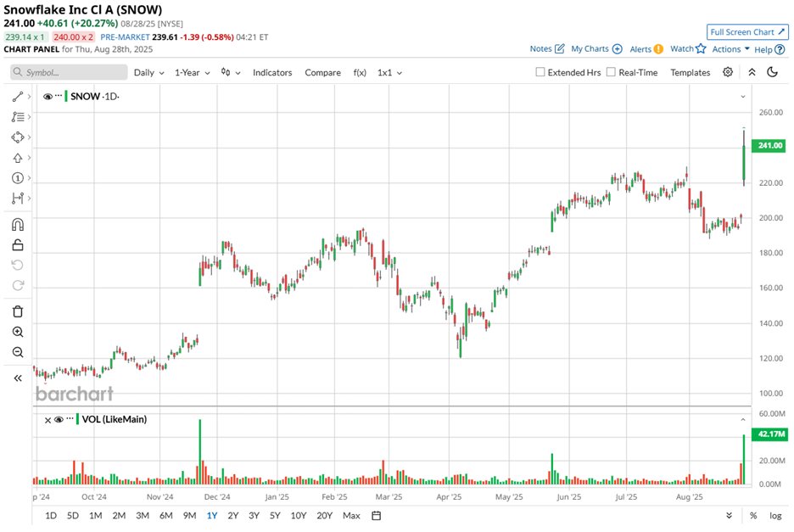
Task: Set up Alerts for SNOW
Action: point(646,49)
